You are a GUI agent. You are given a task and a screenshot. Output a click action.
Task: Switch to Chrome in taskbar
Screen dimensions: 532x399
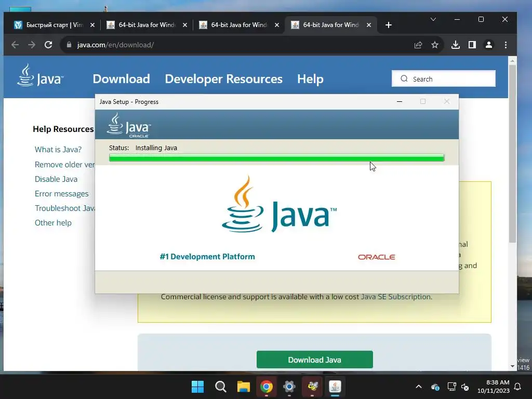(267, 387)
